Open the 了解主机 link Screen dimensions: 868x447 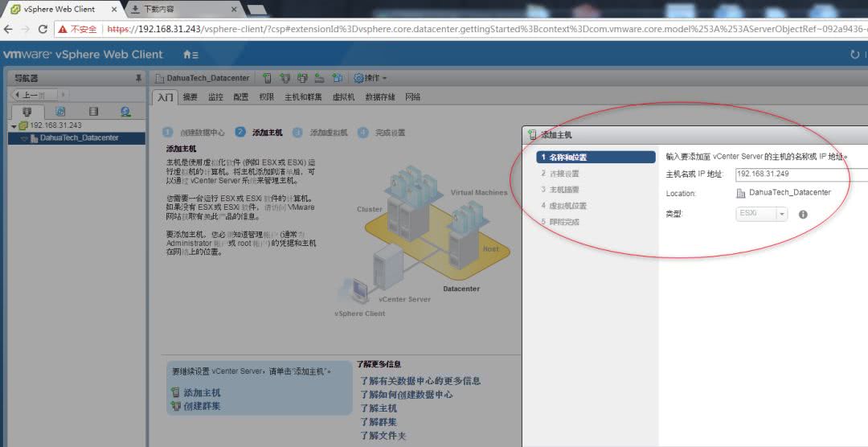(379, 408)
